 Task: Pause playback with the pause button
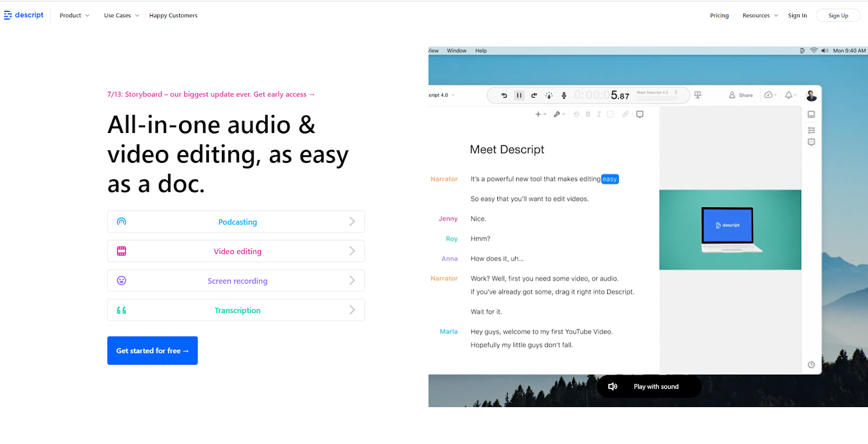[x=519, y=96]
